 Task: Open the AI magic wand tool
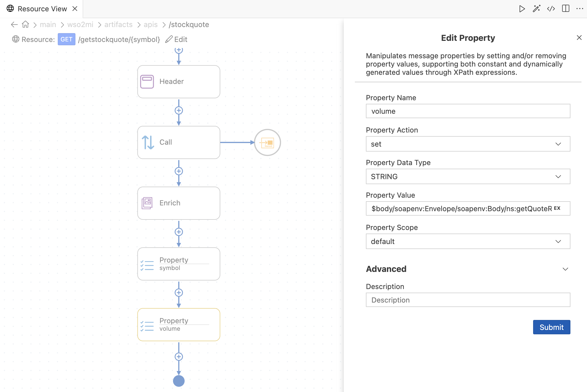tap(536, 9)
